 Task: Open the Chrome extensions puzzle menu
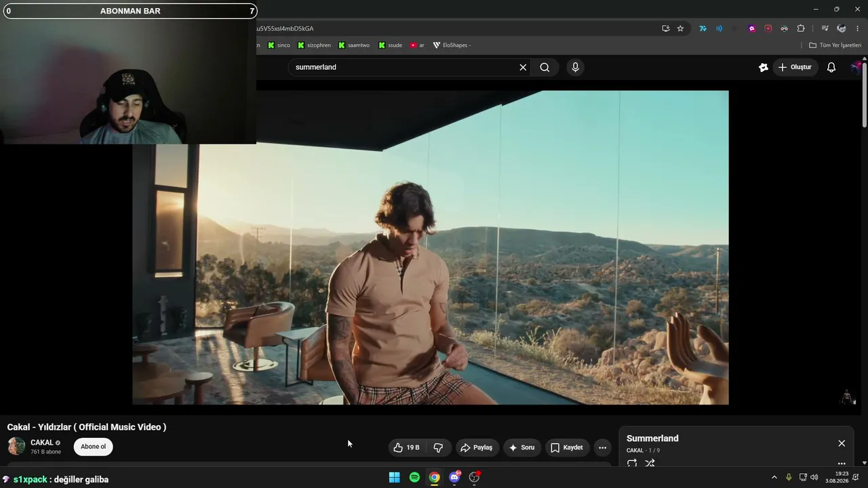801,28
